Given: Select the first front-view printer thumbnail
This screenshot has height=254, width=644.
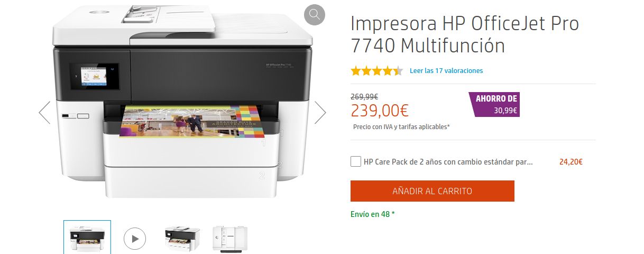Looking at the screenshot, I should (87, 237).
